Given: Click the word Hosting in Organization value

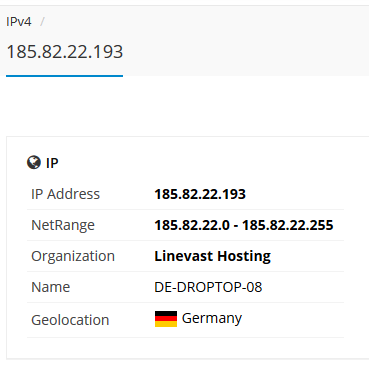Looking at the screenshot, I should tap(244, 257).
